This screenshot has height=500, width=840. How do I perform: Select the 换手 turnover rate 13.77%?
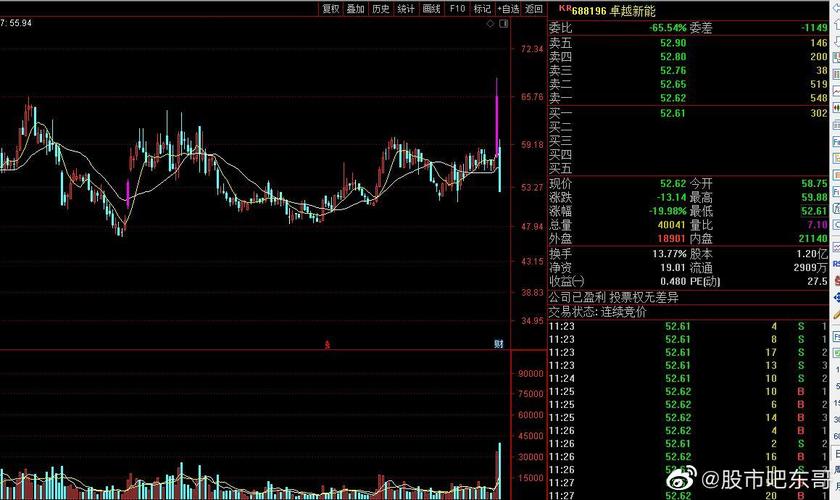[x=669, y=253]
